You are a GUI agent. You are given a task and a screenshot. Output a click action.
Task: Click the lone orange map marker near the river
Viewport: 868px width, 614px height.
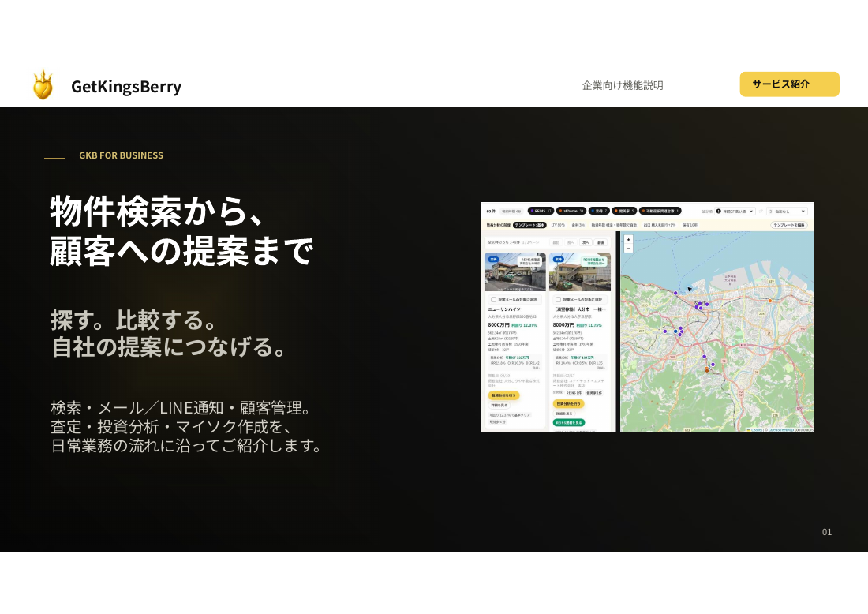[770, 301]
